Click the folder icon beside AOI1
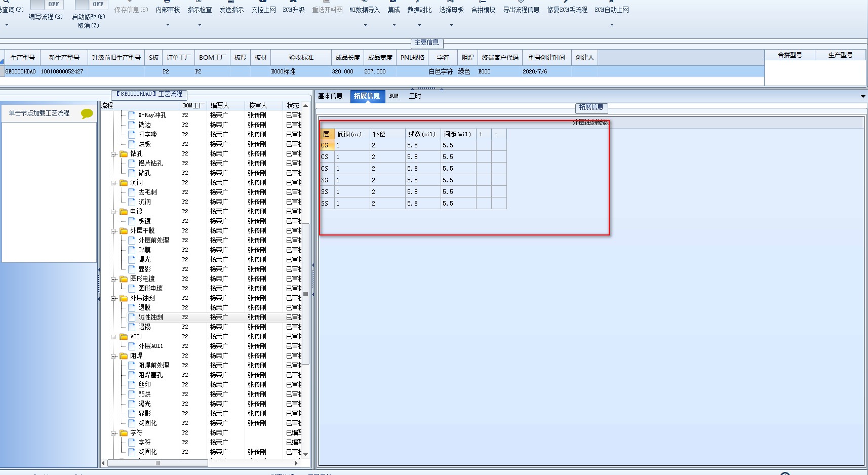 (x=124, y=336)
